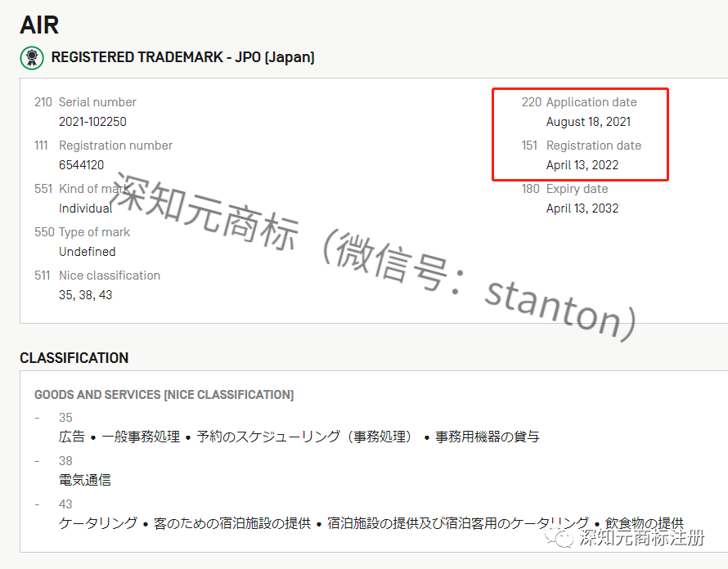Image resolution: width=728 pixels, height=569 pixels.
Task: Click the registered trademark ribbon icon
Action: pos(32,57)
